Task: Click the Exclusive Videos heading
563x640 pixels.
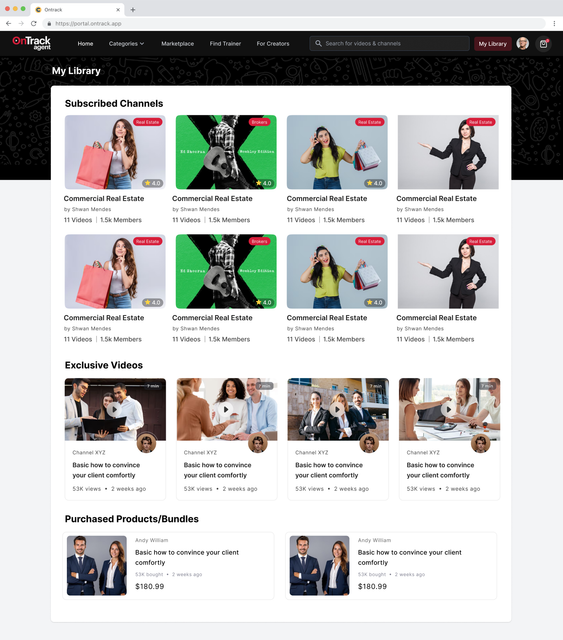Action: click(104, 365)
